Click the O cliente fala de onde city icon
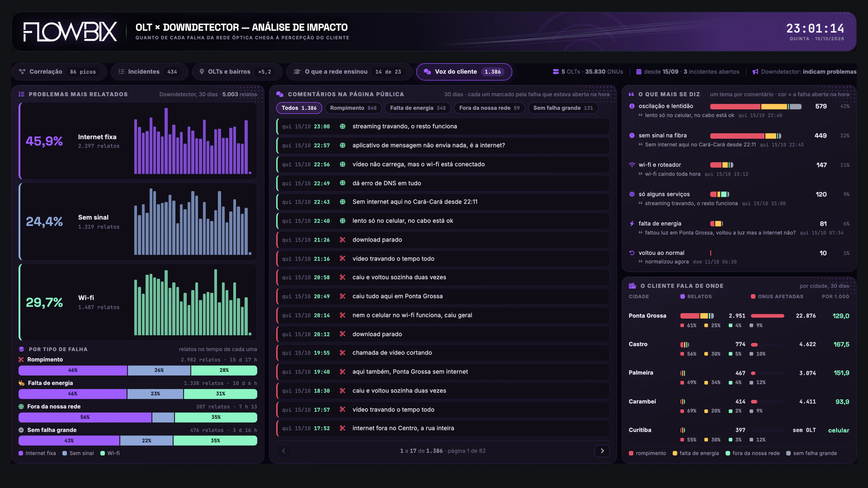The height and width of the screenshot is (488, 868). click(x=632, y=286)
